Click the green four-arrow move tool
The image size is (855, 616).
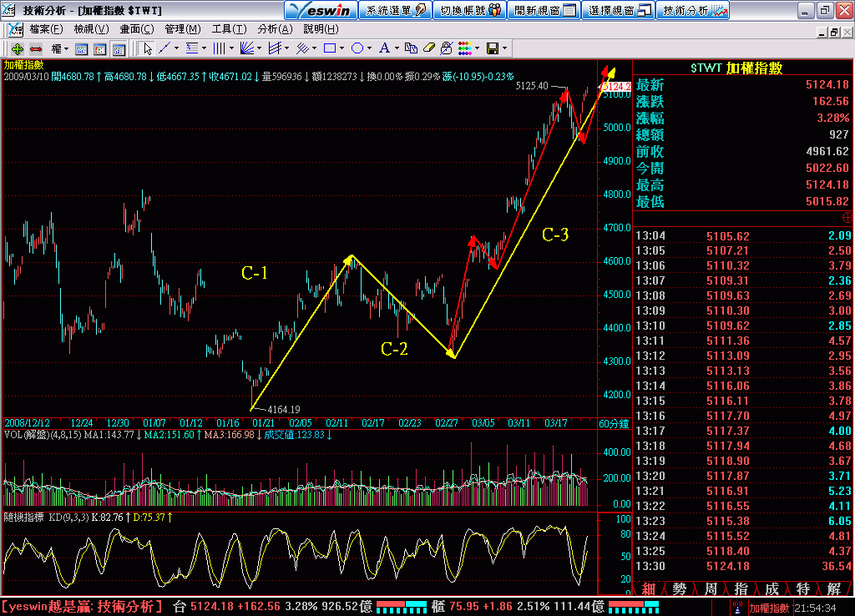pos(18,49)
